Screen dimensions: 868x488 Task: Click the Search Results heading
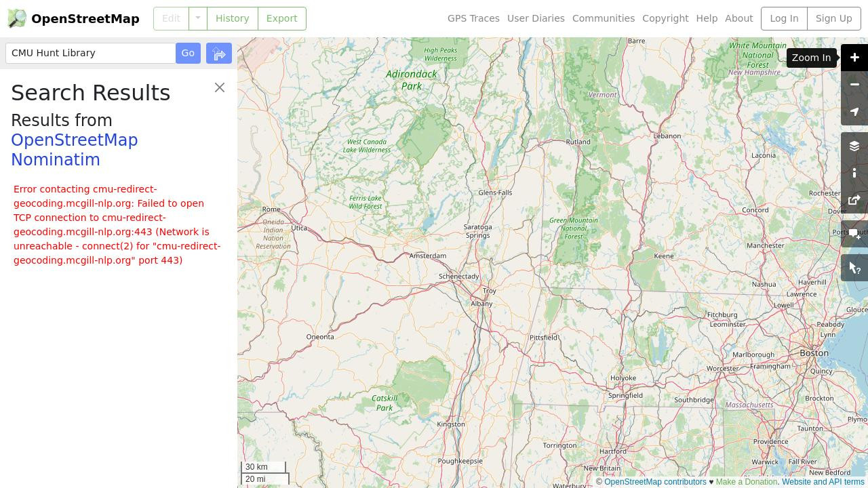pyautogui.click(x=91, y=93)
